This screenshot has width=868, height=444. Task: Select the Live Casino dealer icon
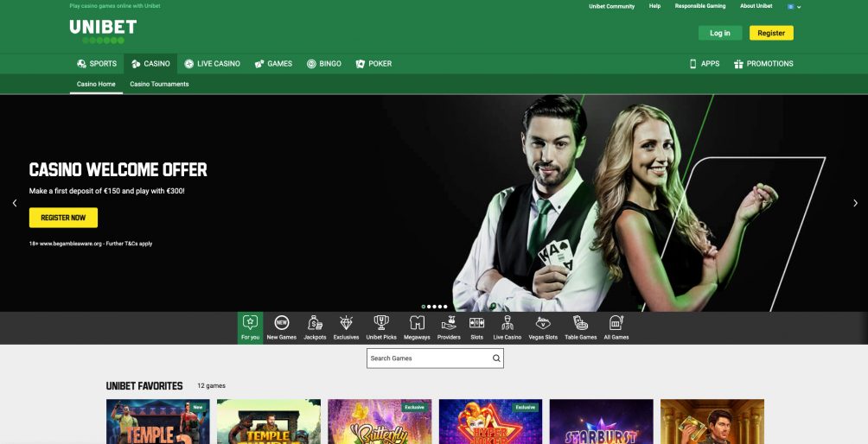[507, 328]
